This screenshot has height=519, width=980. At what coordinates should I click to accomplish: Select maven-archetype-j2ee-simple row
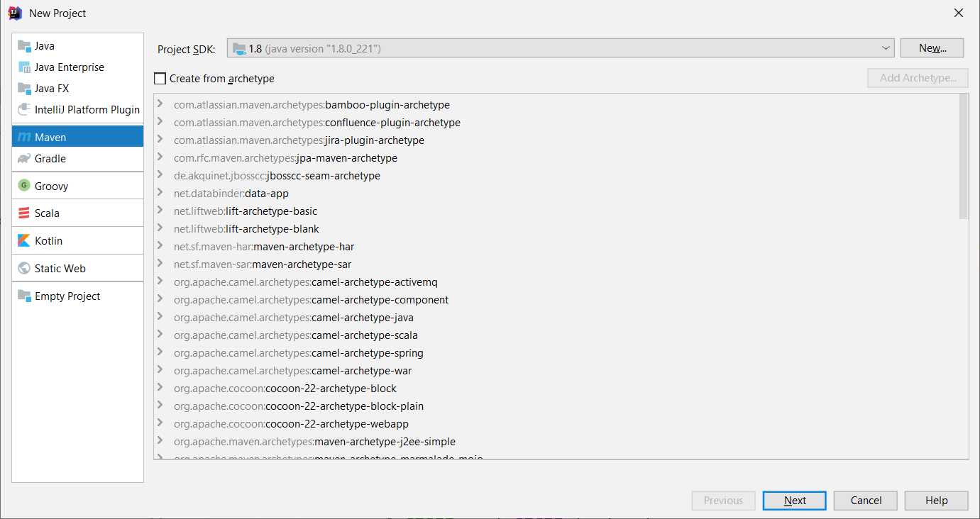556,442
